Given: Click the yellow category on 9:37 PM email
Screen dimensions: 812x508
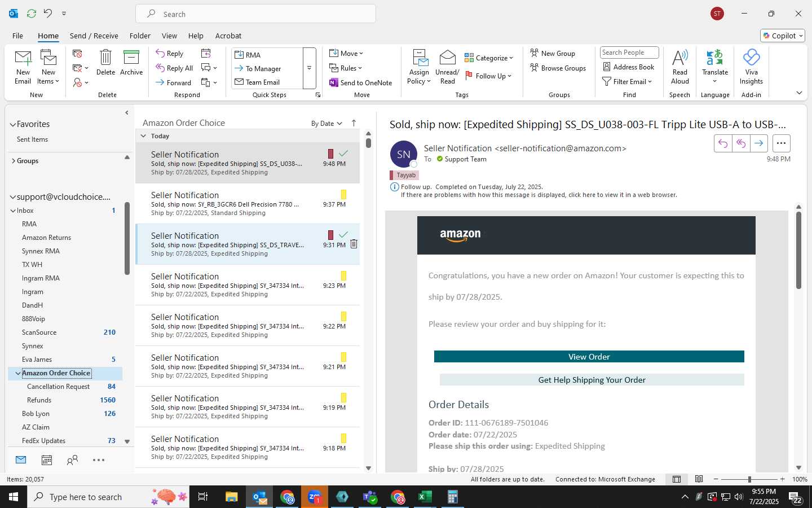Looking at the screenshot, I should pos(343,194).
